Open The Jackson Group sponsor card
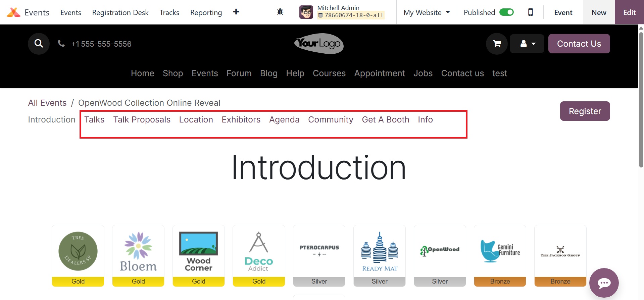 (x=560, y=256)
